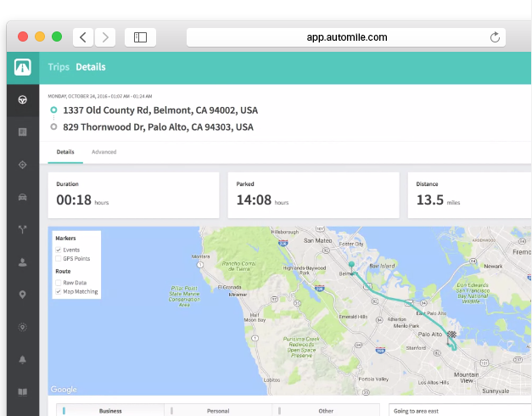This screenshot has width=532, height=416.
Task: Select the Business trip type
Action: click(110, 411)
